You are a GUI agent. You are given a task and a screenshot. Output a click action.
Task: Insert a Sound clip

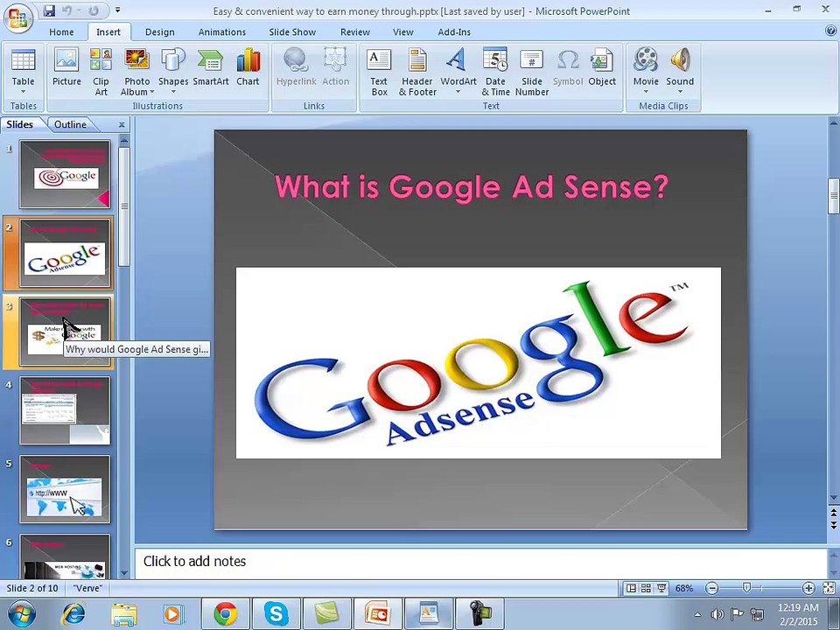click(x=680, y=72)
